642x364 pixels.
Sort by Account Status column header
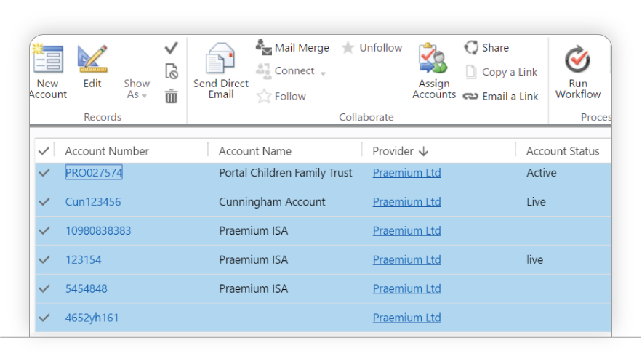(x=563, y=151)
